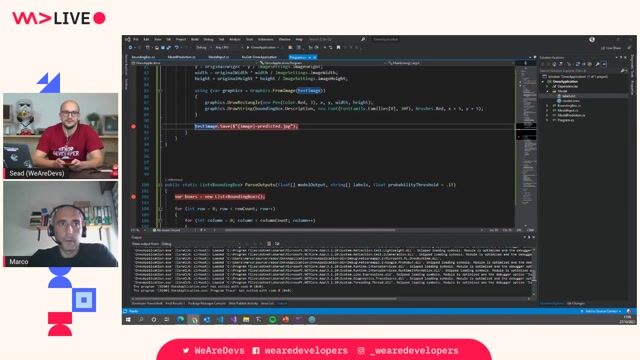Remove the breakpoint on the testImage.Save line
This screenshot has height=360, width=640.
click(133, 127)
